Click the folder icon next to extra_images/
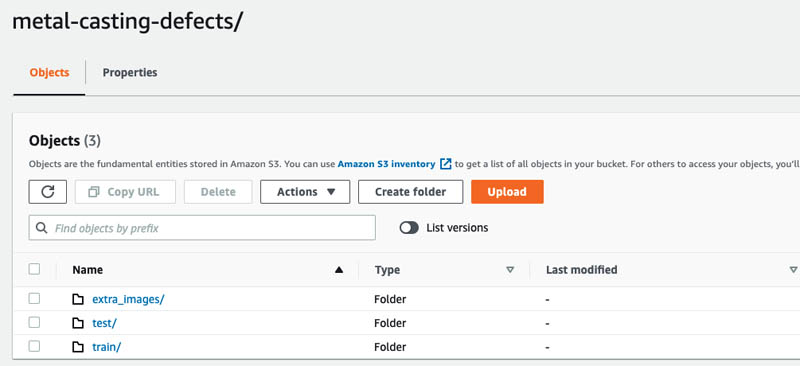 pyautogui.click(x=78, y=299)
